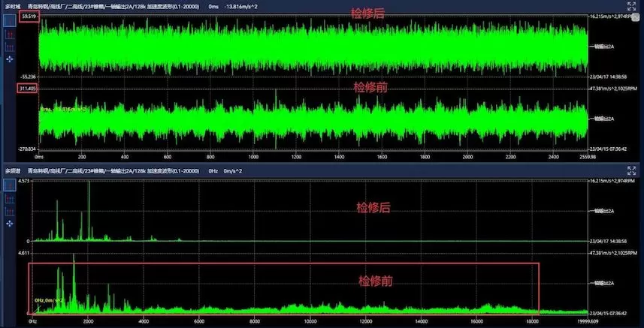Maximize the time-domain waveform panel
This screenshot has height=328, width=644.
(632, 5)
